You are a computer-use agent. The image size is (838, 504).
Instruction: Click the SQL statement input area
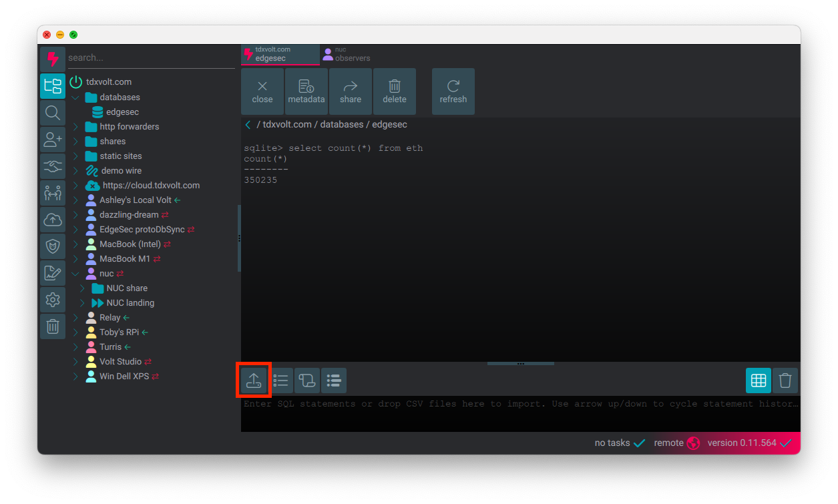[x=520, y=413]
